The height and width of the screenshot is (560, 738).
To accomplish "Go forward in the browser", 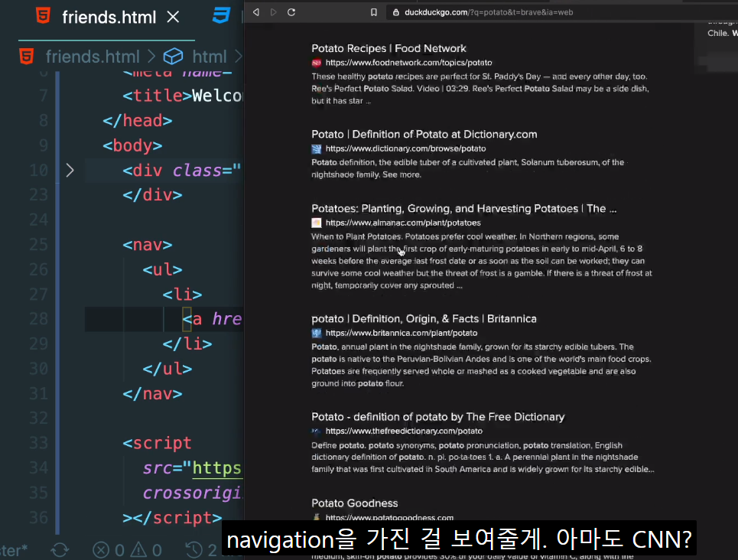I will click(x=274, y=12).
